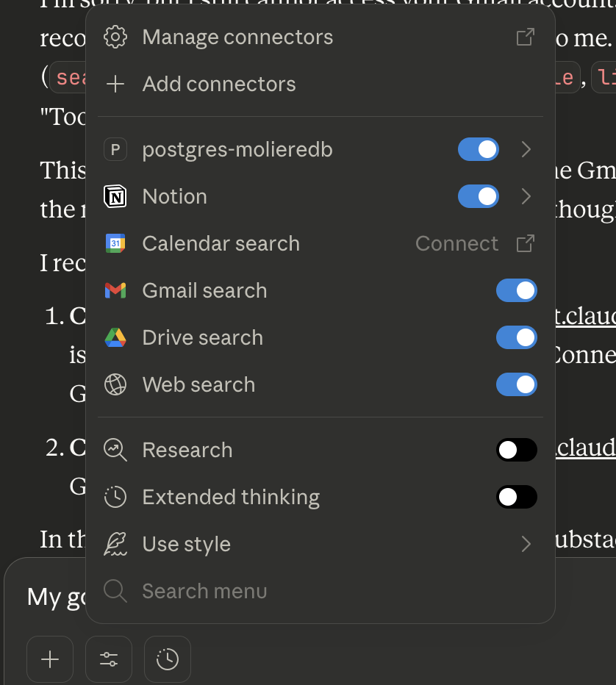Click the Notion logo icon
This screenshot has width=616, height=685.
[x=115, y=197]
